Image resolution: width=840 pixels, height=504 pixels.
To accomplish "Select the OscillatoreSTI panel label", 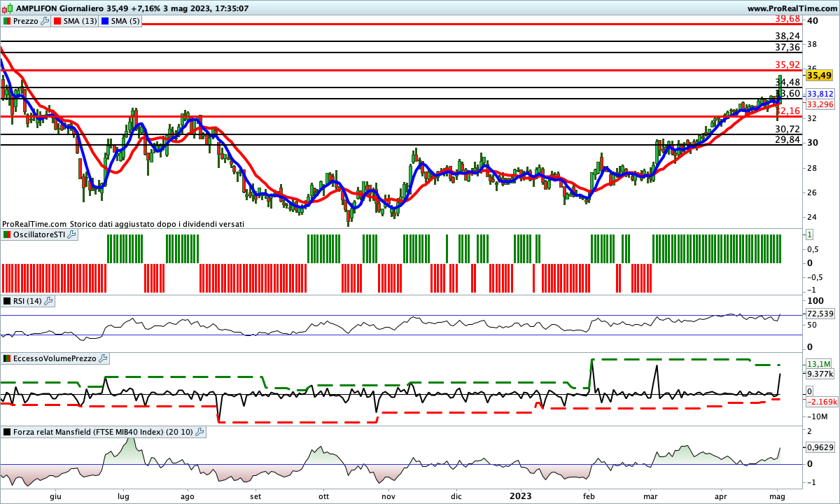I will [x=38, y=234].
